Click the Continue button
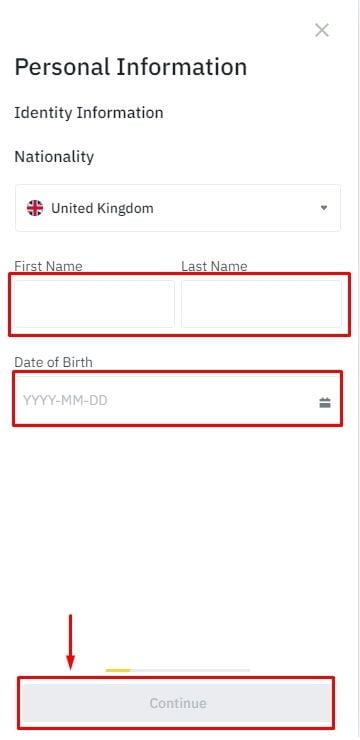The image size is (360, 740). pyautogui.click(x=178, y=703)
